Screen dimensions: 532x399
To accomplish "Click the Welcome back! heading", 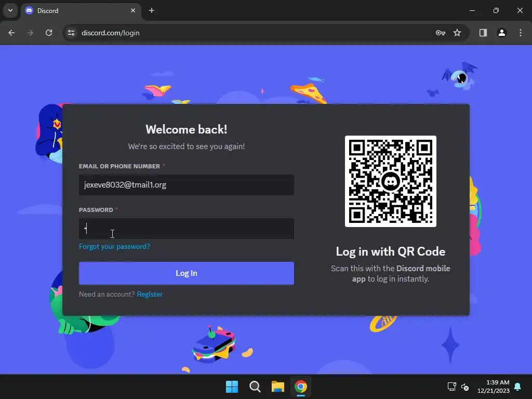I will (187, 129).
